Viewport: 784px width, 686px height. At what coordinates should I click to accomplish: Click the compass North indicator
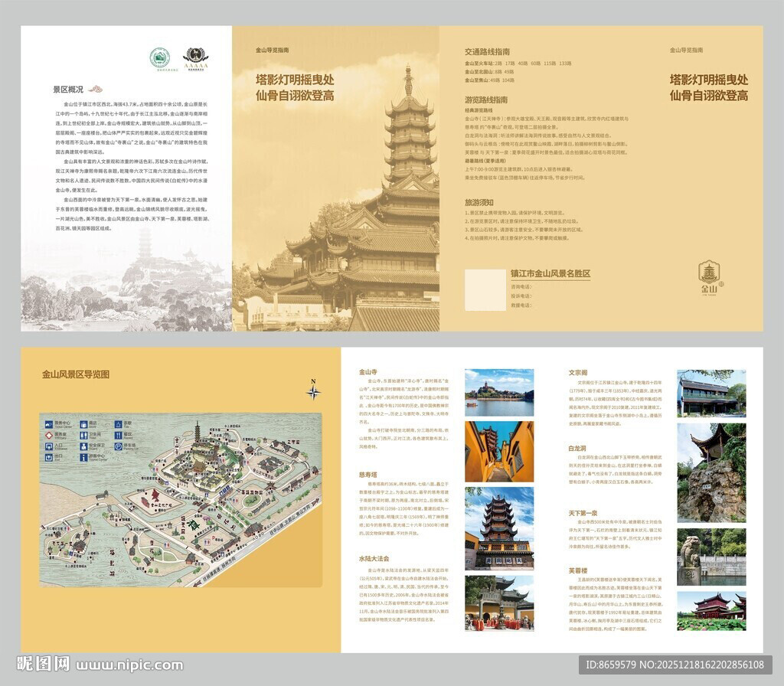[x=312, y=392]
